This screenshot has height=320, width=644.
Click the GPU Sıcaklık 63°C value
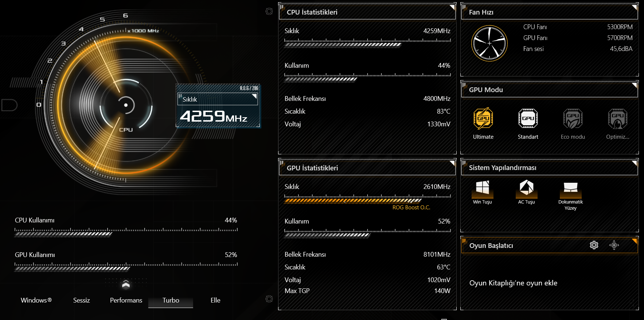click(444, 267)
